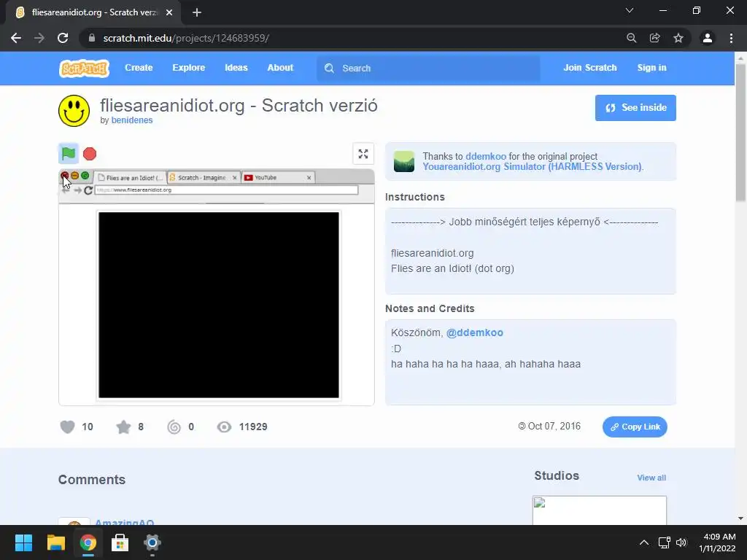Enter fullscreen mode for the project player
This screenshot has height=560, width=747.
click(x=363, y=154)
